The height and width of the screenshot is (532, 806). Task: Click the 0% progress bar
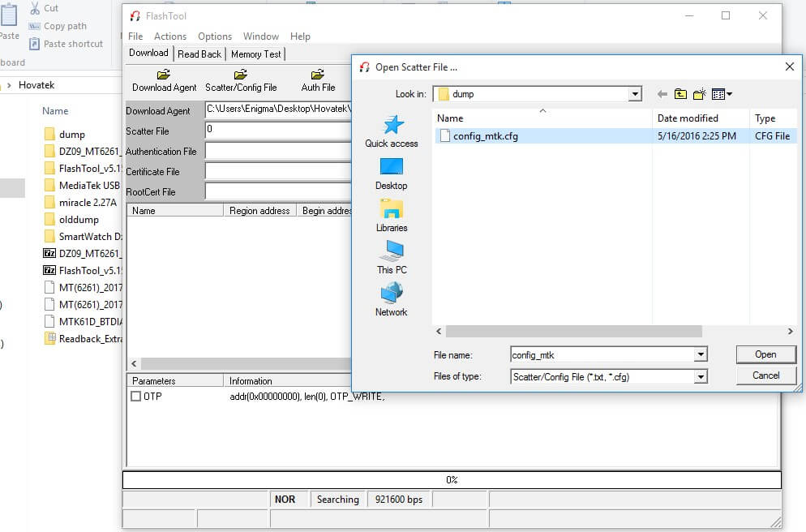point(452,479)
